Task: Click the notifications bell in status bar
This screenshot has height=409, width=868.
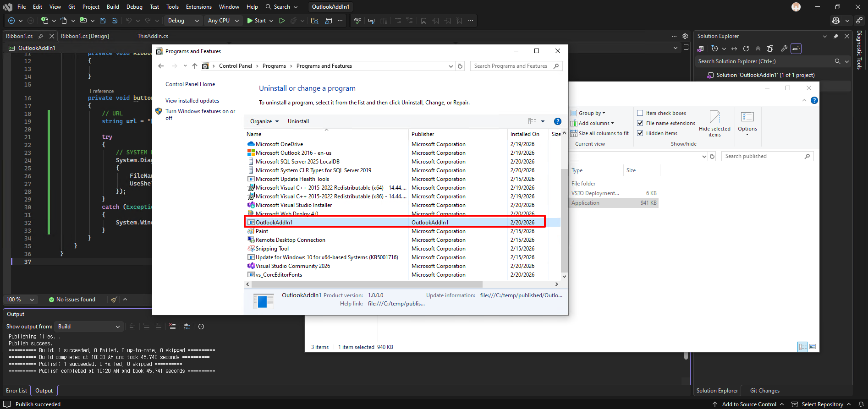Action: 861,404
